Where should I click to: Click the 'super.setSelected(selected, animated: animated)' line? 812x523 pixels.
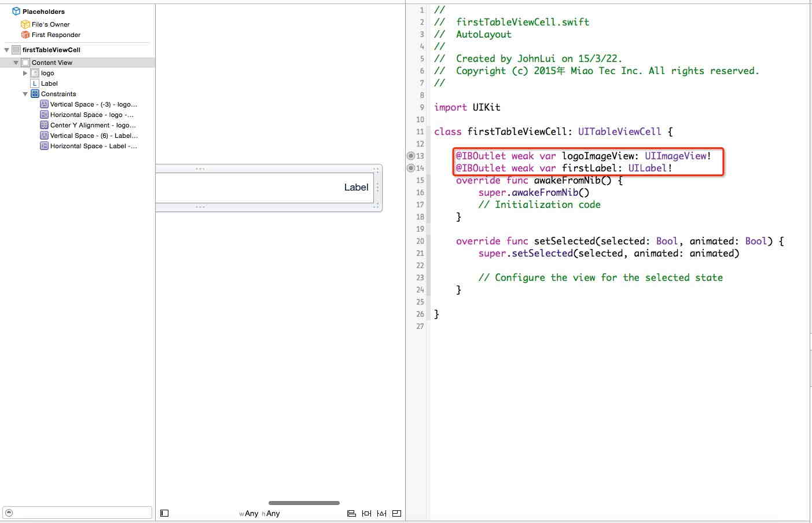[x=609, y=253]
